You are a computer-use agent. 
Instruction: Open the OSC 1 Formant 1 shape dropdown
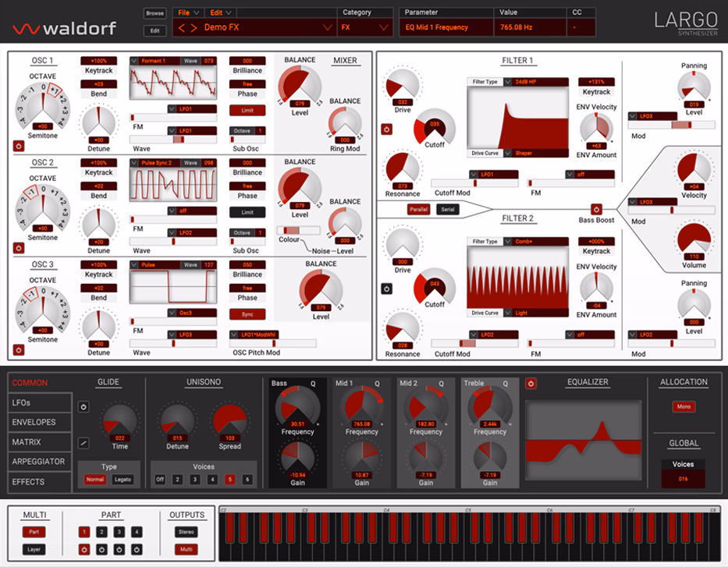pos(154,61)
